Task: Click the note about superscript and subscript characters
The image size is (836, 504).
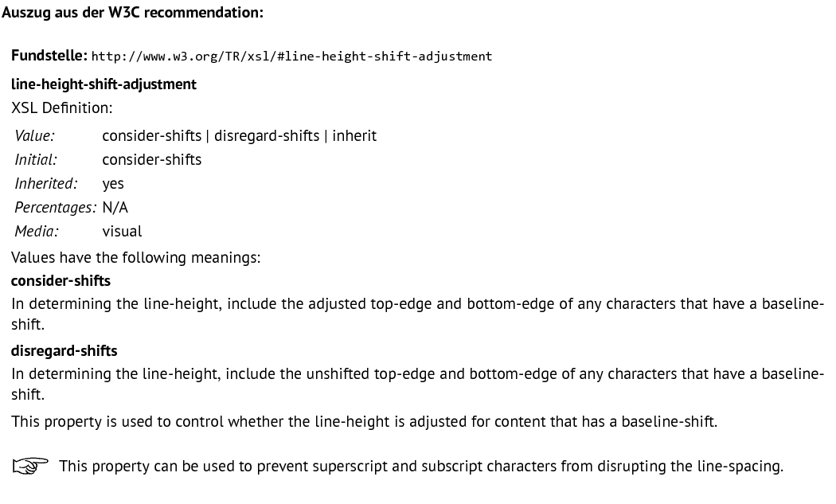Action: (421, 466)
